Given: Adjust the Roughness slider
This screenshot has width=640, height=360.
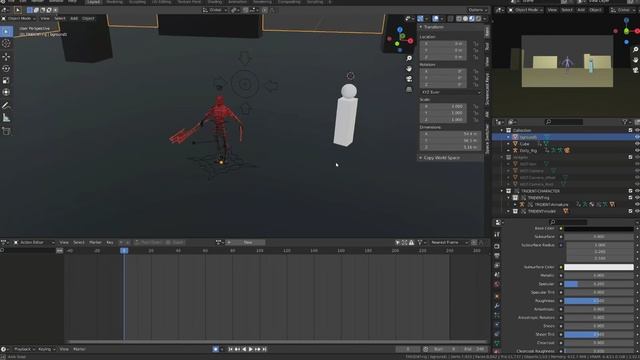Looking at the screenshot, I should click(x=599, y=301).
